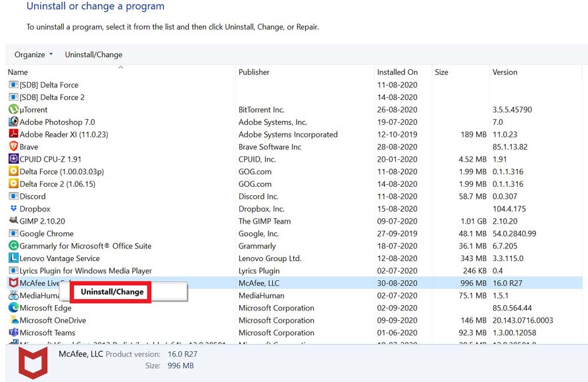This screenshot has width=588, height=382.
Task: Click the large McAfee logo in details pane
Action: 33,363
